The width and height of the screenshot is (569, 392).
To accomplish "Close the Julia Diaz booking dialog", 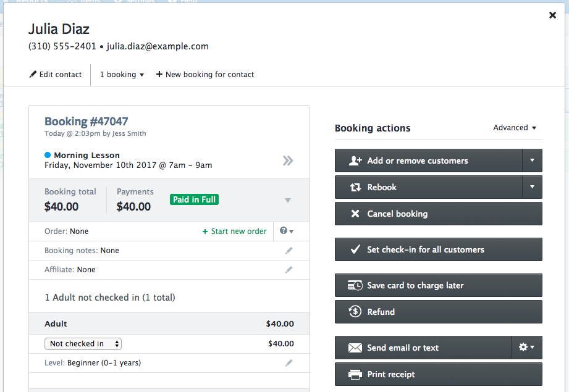I will pos(552,15).
